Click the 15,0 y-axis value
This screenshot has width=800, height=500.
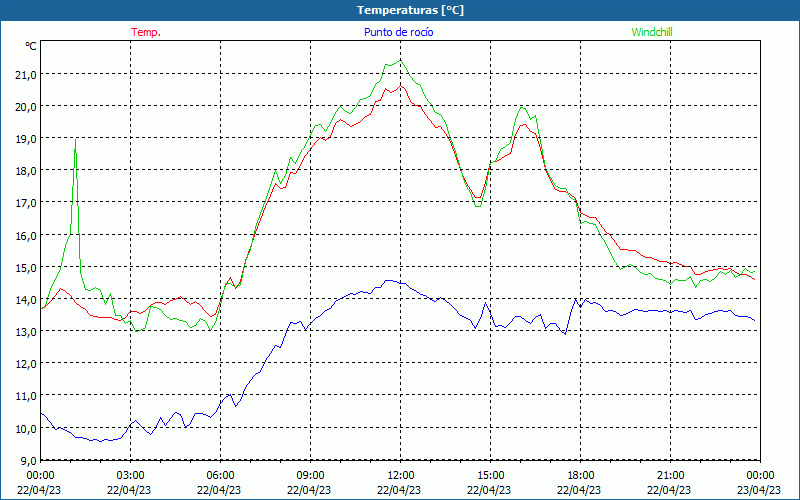pos(26,267)
